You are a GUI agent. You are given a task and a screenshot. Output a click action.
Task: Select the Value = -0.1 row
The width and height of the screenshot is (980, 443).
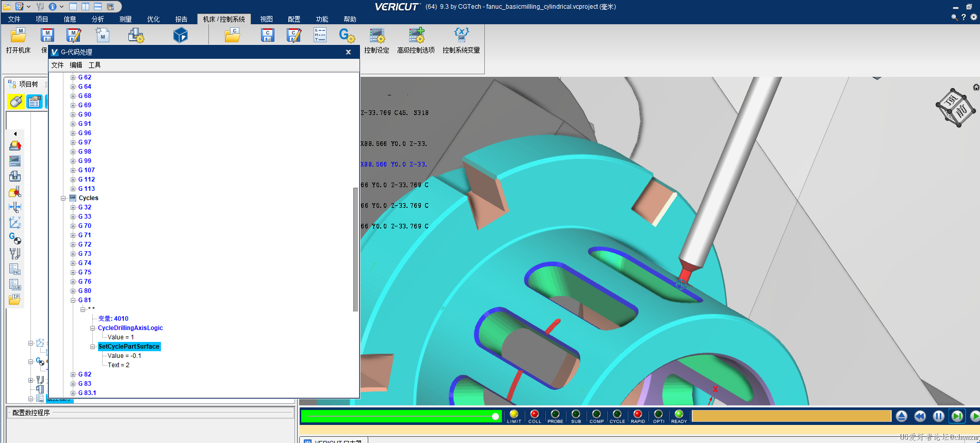point(124,356)
